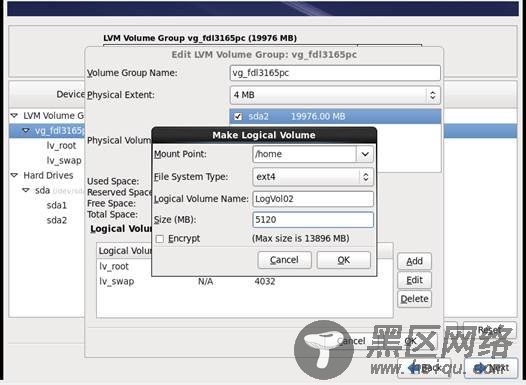Image resolution: width=526 pixels, height=385 pixels.
Task: Click the N/A mount cell of lv_swap
Action: tap(205, 281)
